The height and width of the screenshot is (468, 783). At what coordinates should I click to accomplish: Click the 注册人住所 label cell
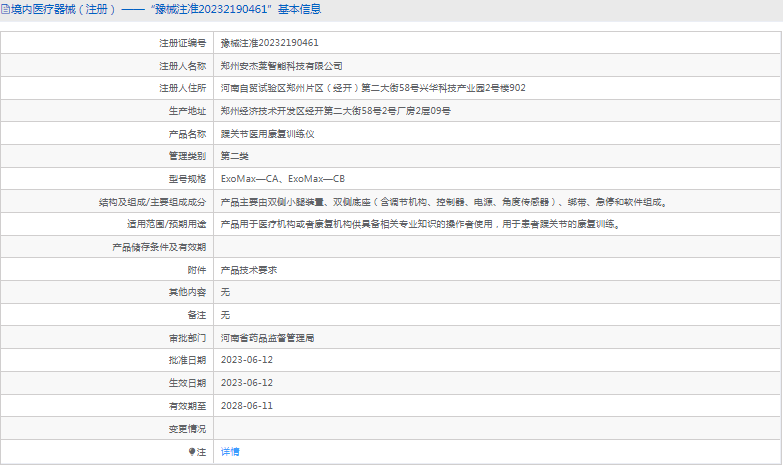(107, 88)
